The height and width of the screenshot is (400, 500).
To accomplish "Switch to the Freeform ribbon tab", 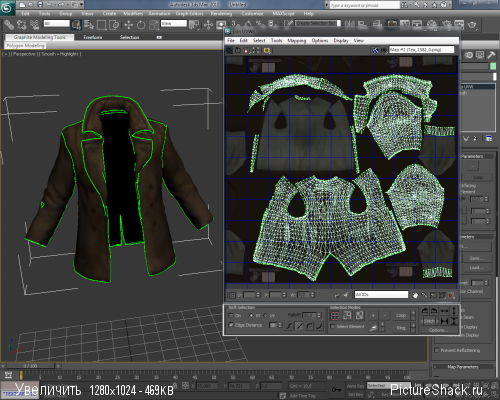I will pyautogui.click(x=93, y=37).
